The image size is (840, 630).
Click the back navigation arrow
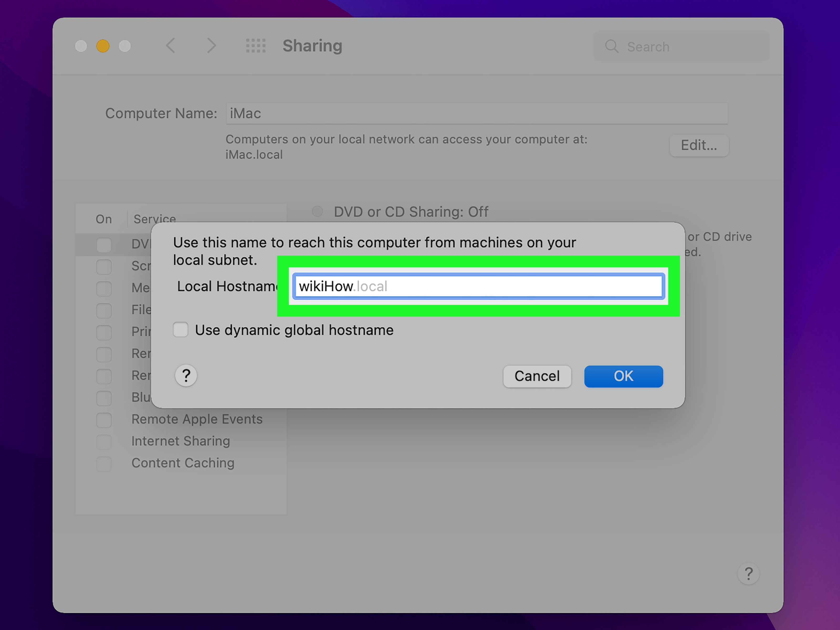(x=171, y=46)
